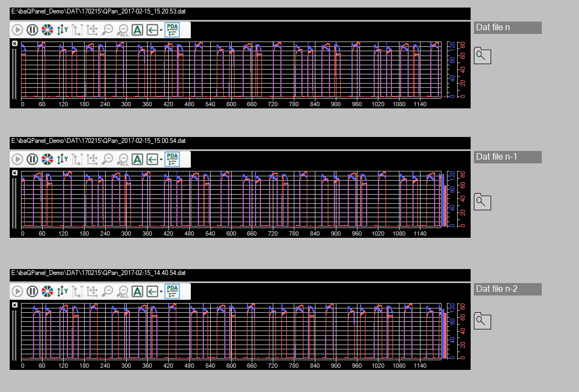This screenshot has height=392, width=579.
Task: Pause the Dat file n trend display
Action: click(32, 30)
